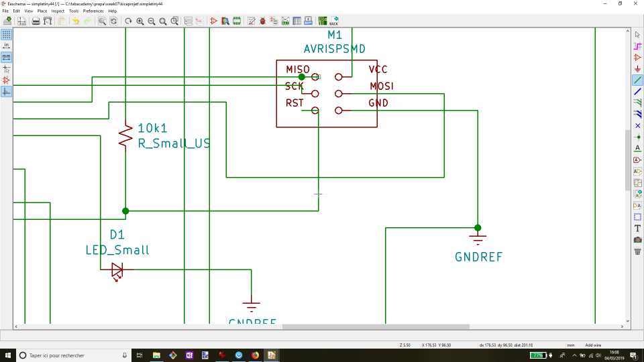The width and height of the screenshot is (644, 362).
Task: Click Zoom in magnifier in toolbar
Action: pyautogui.click(x=140, y=21)
